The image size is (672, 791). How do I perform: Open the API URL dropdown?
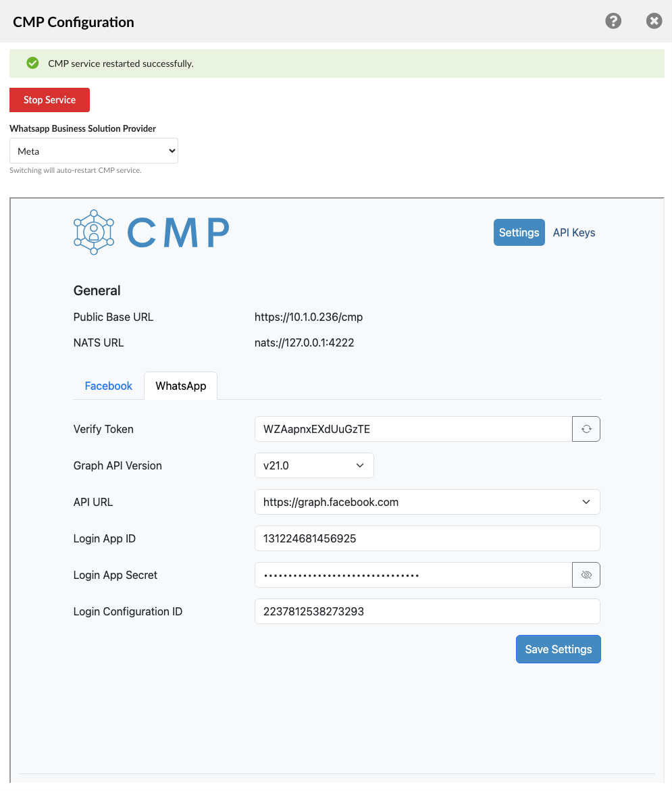427,502
